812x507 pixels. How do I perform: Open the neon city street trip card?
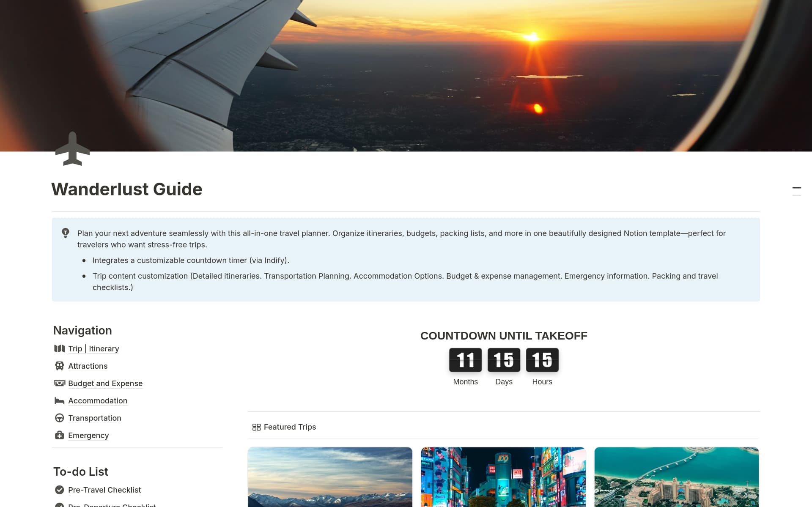click(x=503, y=477)
